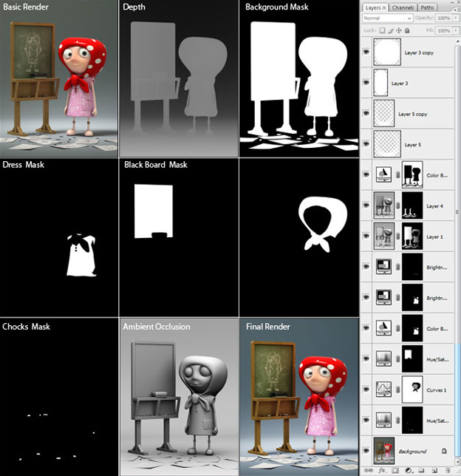Select the Background layer thumbnail

(384, 451)
